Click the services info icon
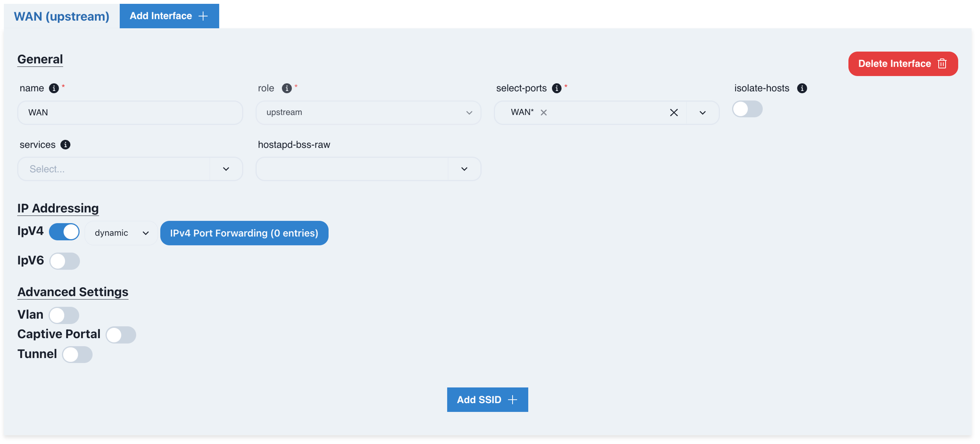This screenshot has width=980, height=444. pos(65,145)
